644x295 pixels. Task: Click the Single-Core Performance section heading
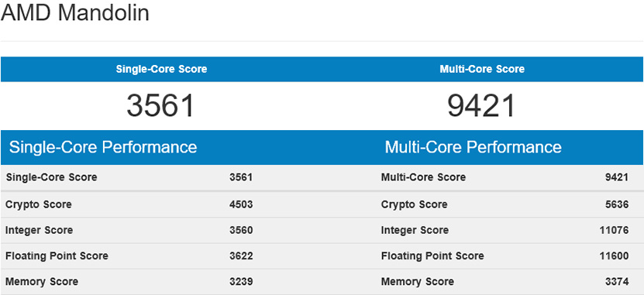click(102, 147)
